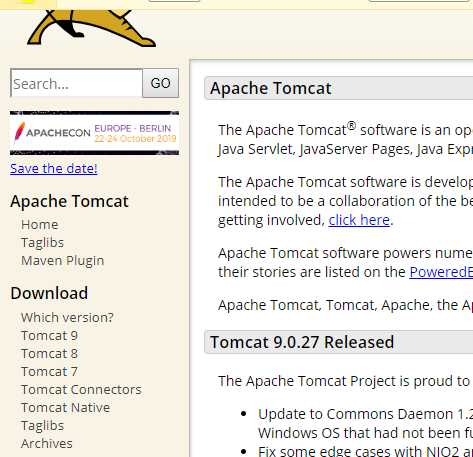Click the Update to Commons Daemon bullet

[x=365, y=423]
